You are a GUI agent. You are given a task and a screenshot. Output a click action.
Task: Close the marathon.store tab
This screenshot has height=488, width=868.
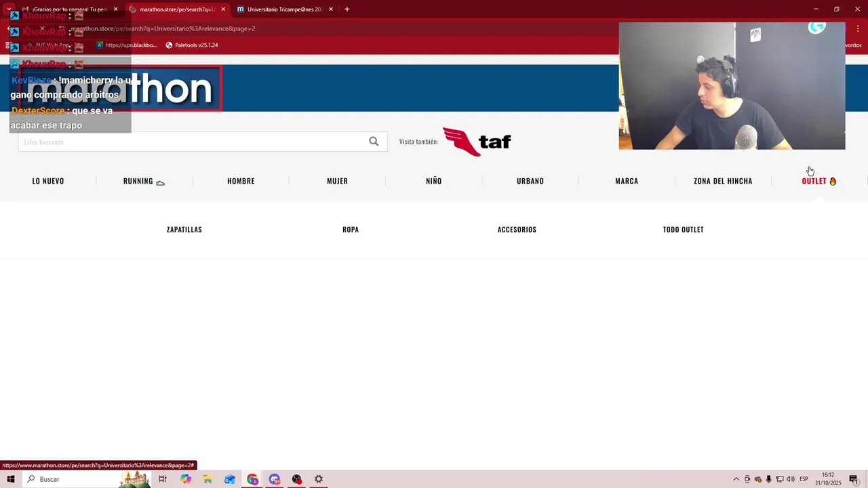223,9
